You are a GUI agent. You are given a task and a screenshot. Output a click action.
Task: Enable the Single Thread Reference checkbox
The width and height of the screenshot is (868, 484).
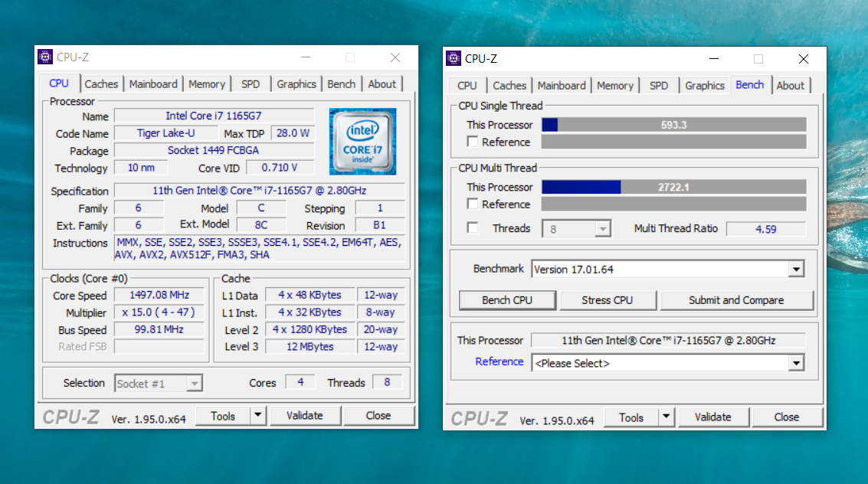click(472, 142)
